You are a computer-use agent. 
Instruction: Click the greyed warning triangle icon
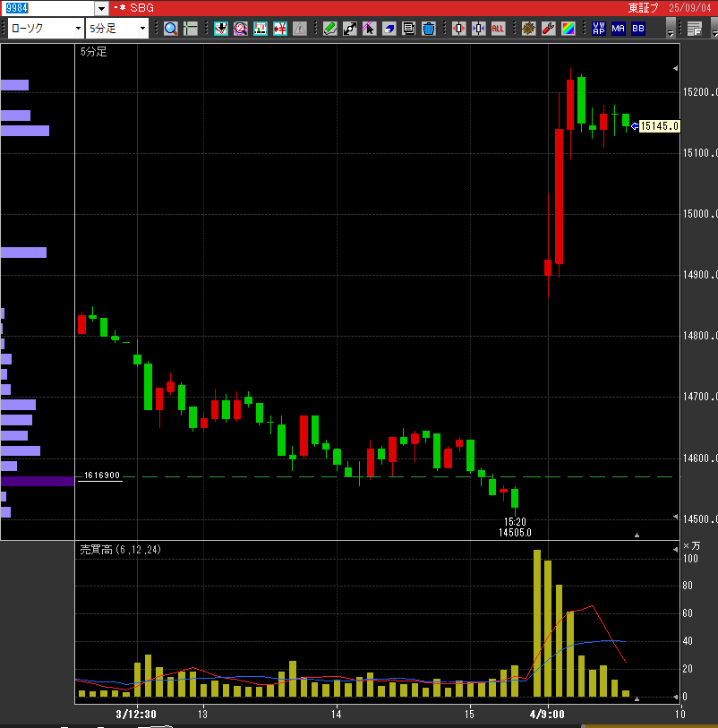point(300,29)
